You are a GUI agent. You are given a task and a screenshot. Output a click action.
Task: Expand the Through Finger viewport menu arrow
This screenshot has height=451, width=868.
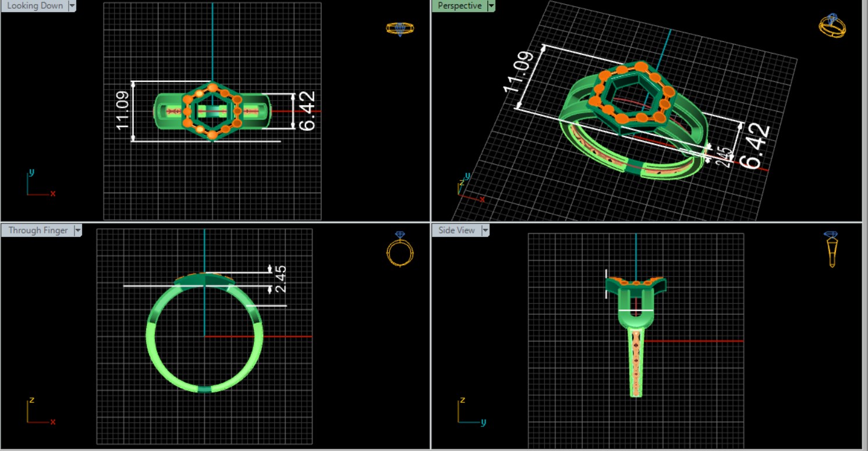click(78, 230)
